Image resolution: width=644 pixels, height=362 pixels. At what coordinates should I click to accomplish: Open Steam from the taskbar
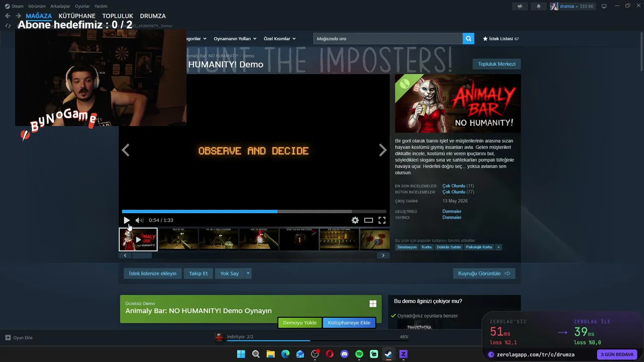click(x=388, y=354)
